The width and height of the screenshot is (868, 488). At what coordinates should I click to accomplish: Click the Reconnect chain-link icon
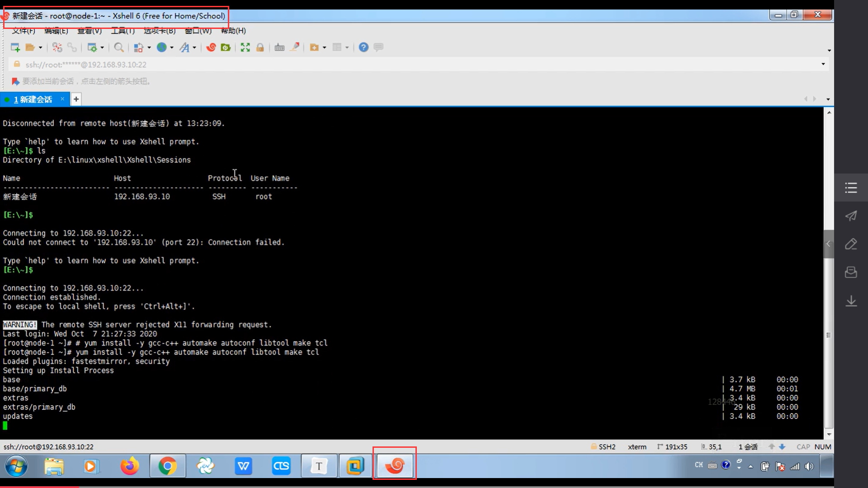(x=72, y=47)
